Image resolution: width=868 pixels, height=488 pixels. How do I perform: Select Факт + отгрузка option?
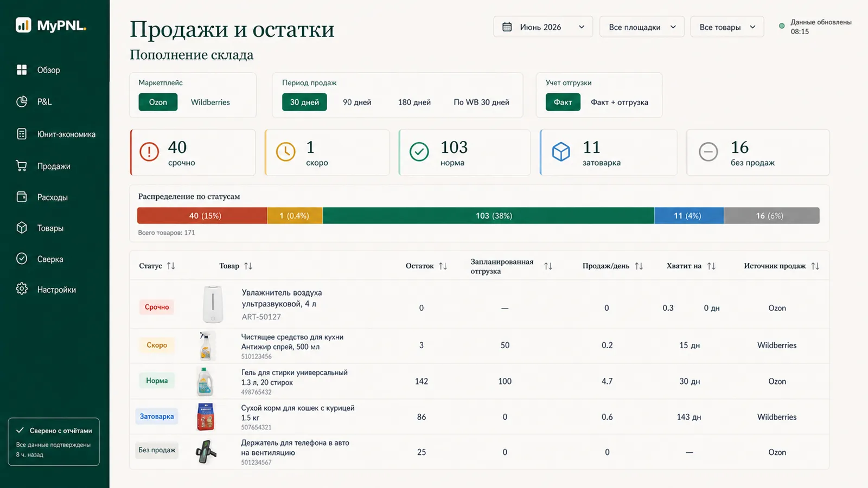coord(620,102)
